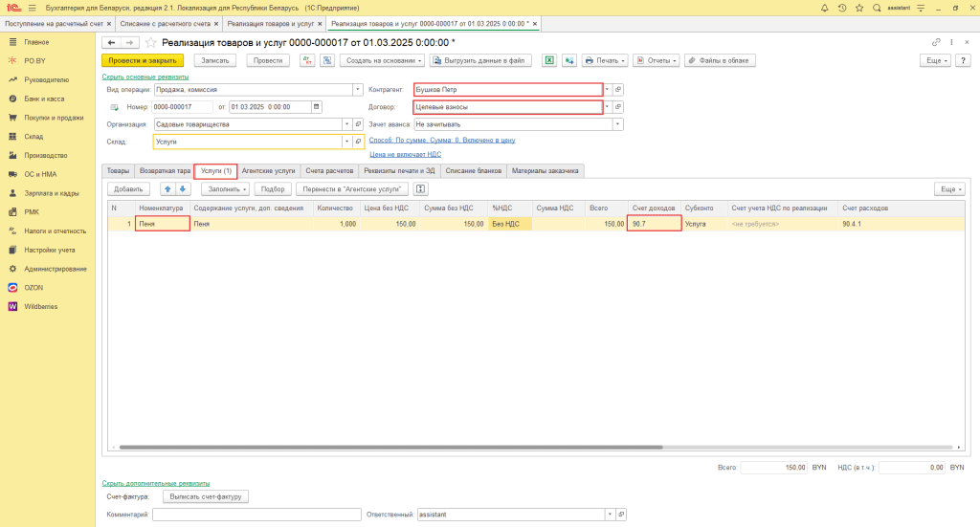This screenshot has height=527, width=980.
Task: Move row up with blue arrow
Action: (x=167, y=189)
